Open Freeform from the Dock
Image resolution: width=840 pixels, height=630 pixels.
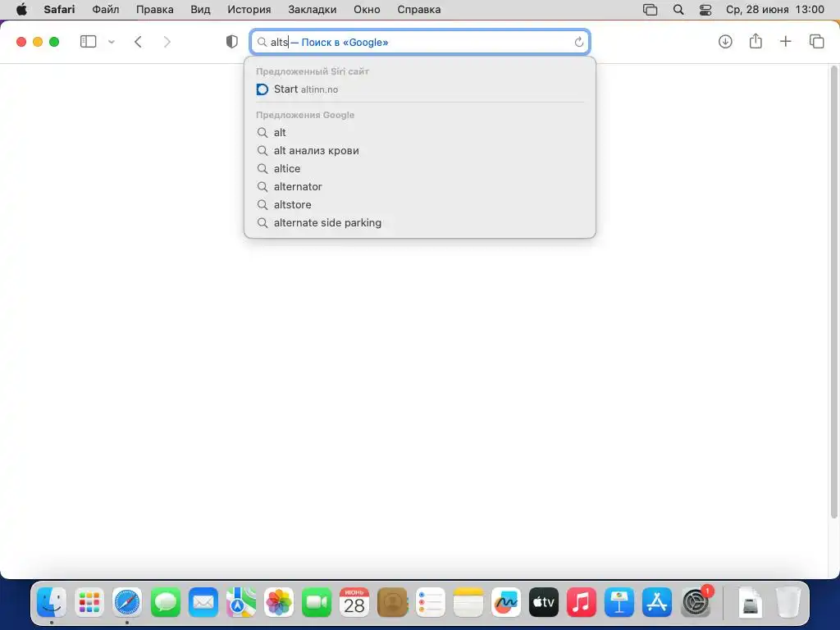tap(505, 602)
